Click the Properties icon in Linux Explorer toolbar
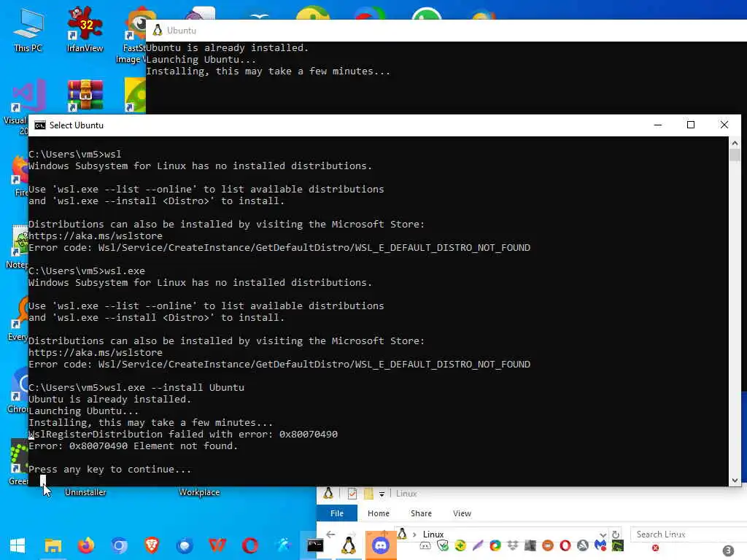The image size is (747, 560). (352, 494)
